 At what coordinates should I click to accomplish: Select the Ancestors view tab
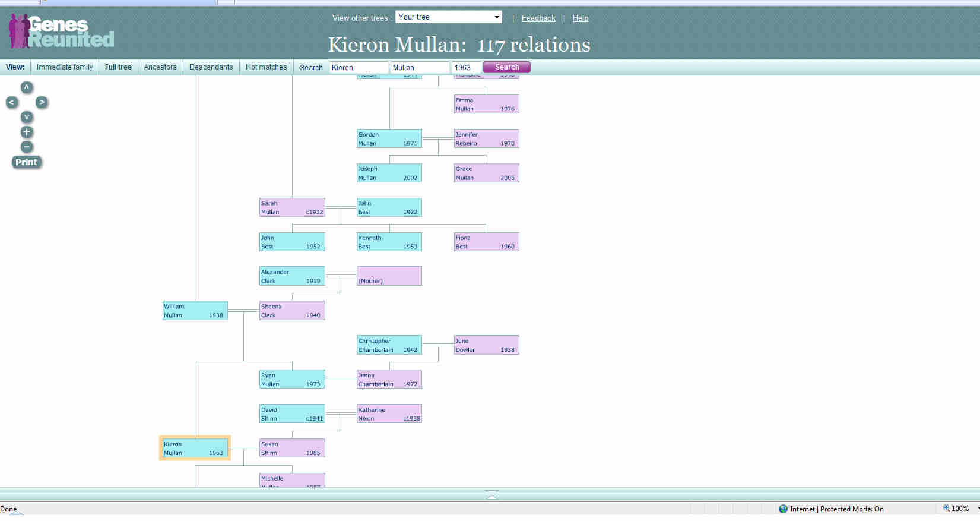pyautogui.click(x=160, y=67)
